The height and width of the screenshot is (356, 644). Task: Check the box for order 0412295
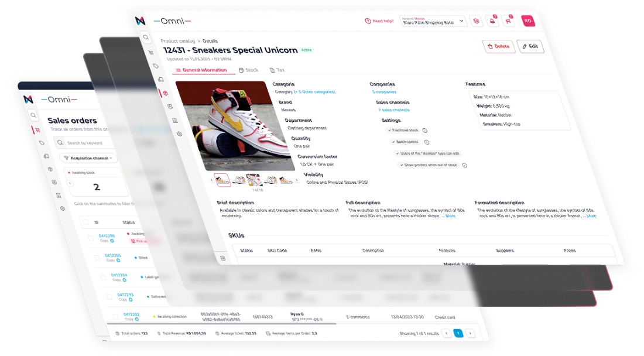click(97, 258)
